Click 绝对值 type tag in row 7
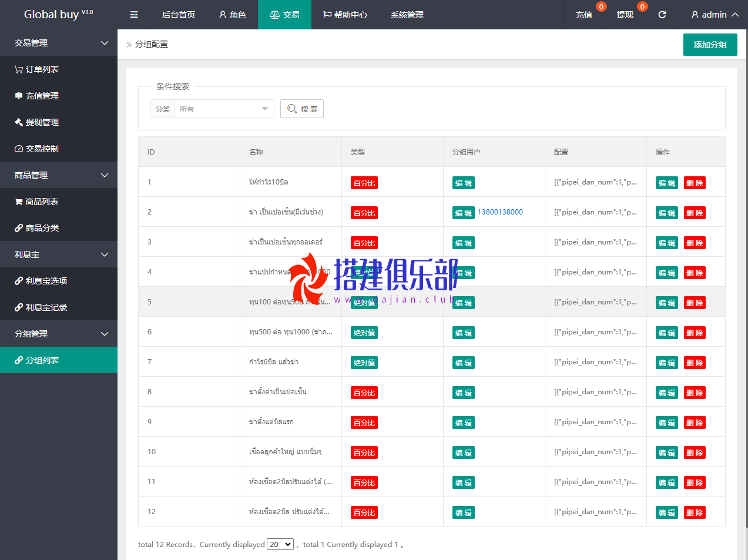 364,363
